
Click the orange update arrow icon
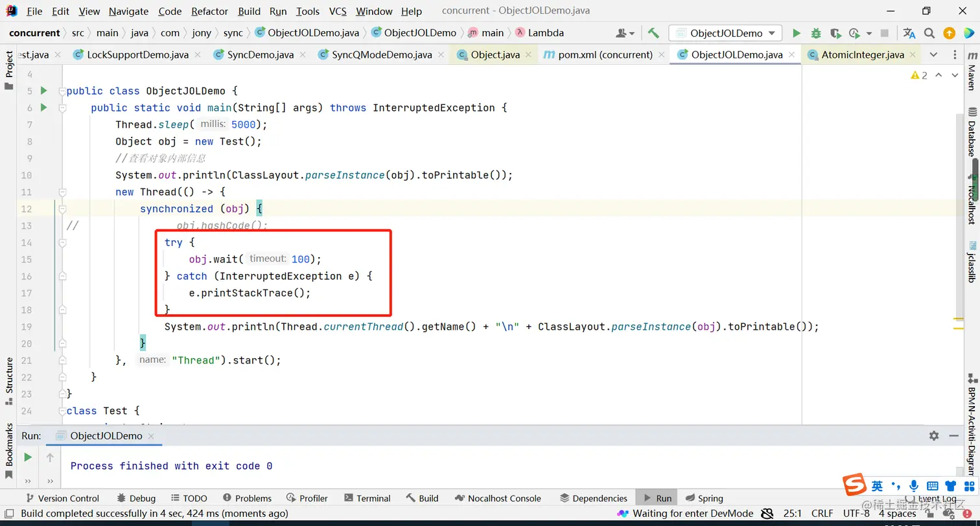(x=949, y=33)
